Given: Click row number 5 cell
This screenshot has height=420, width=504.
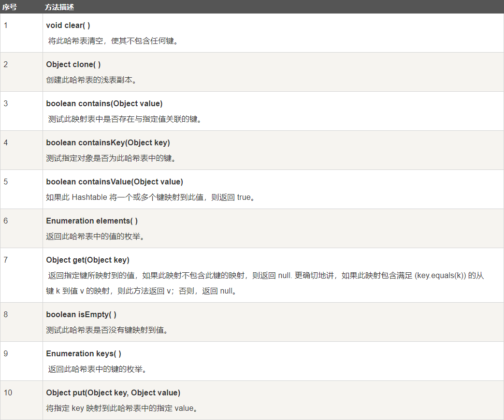Looking at the screenshot, I should click(x=22, y=190).
